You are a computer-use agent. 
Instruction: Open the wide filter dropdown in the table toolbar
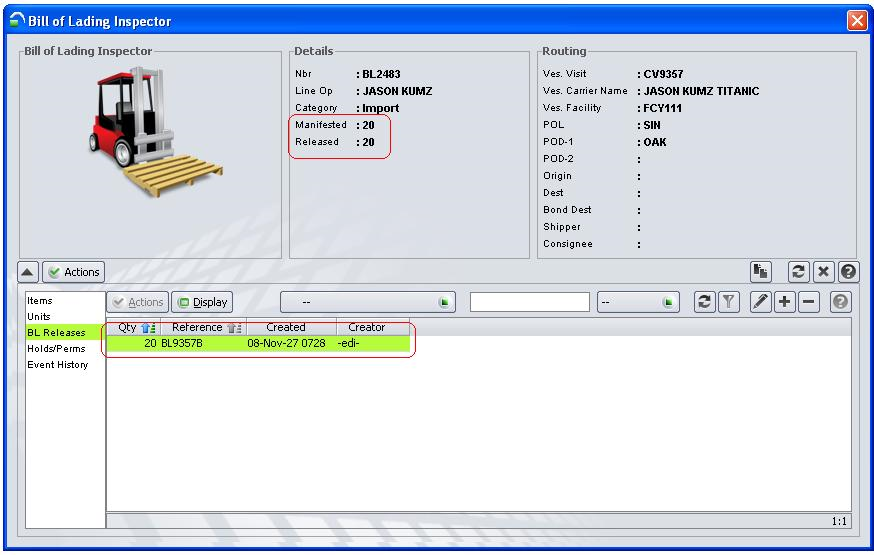point(368,303)
